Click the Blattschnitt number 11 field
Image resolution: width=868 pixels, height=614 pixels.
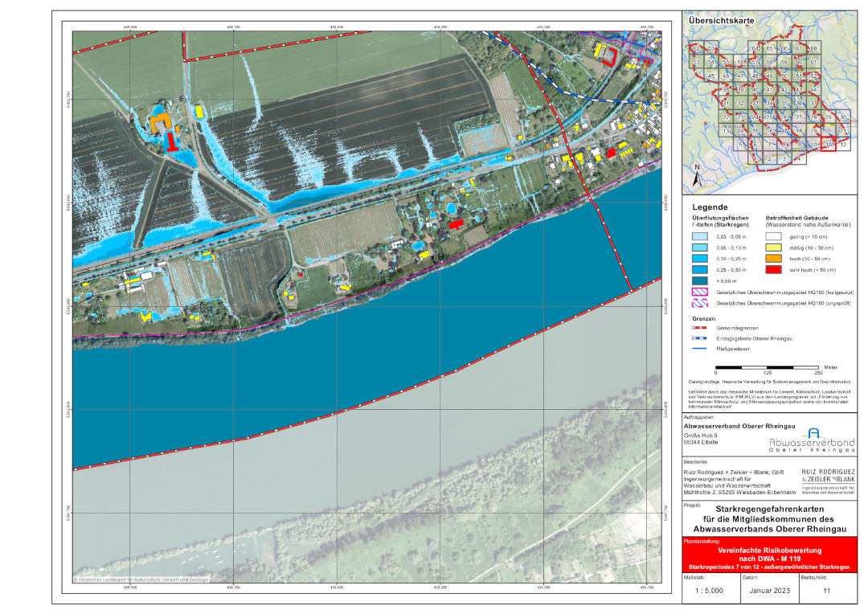pos(825,591)
